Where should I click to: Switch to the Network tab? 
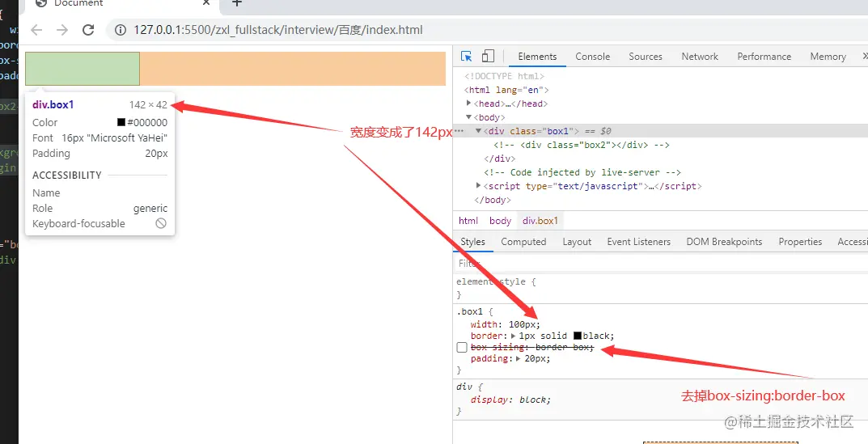coord(700,57)
